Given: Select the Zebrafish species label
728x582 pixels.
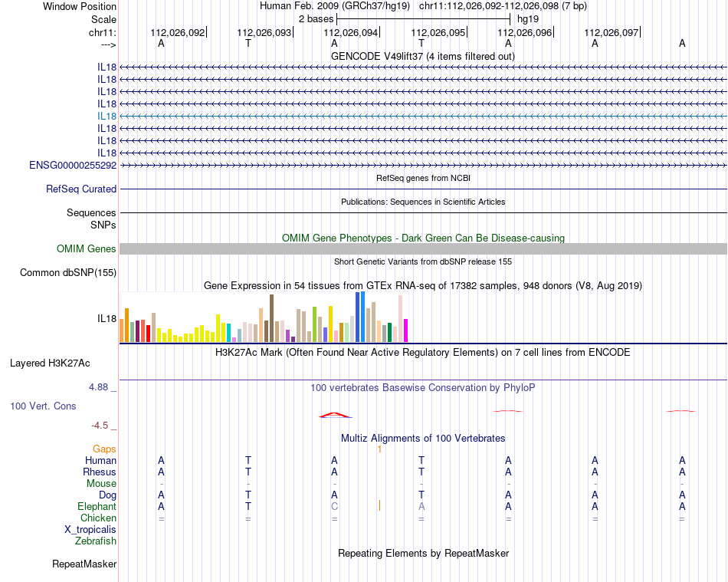Looking at the screenshot, I should pos(96,541).
